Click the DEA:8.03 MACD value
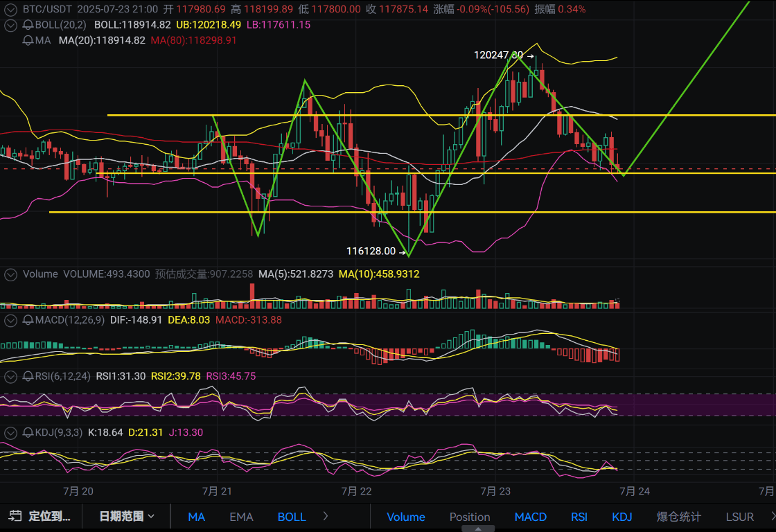776x532 pixels. pos(189,320)
